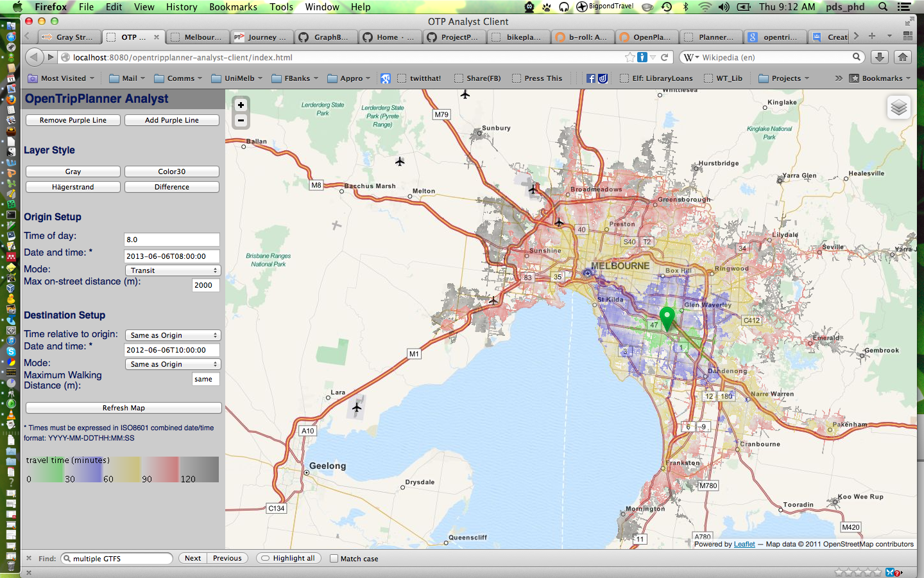The width and height of the screenshot is (924, 578).
Task: Open the origin Mode Transit dropdown
Action: tap(172, 270)
